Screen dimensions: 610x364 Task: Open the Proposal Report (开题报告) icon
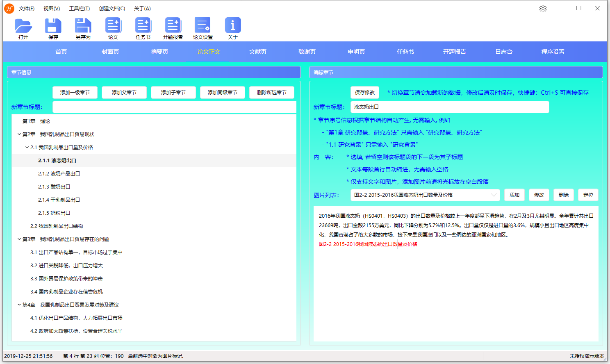(173, 25)
